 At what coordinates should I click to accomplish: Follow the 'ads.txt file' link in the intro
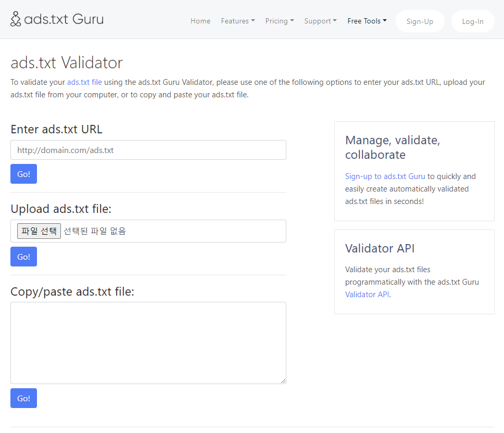84,82
